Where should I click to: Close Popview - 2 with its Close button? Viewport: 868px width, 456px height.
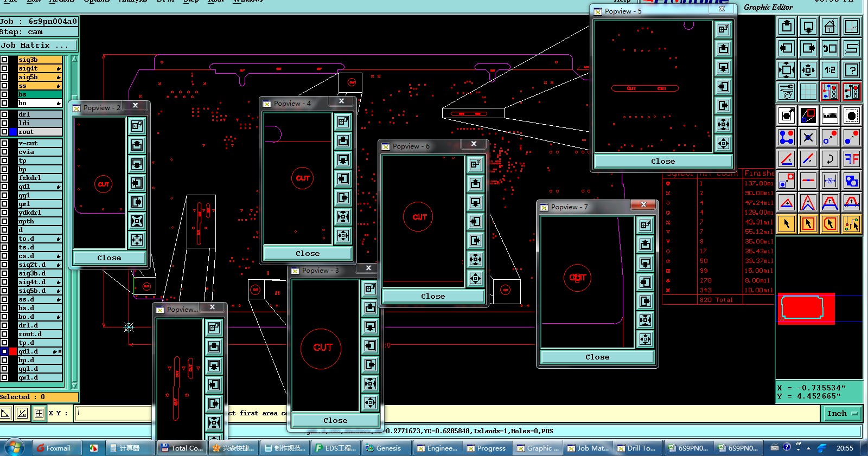(109, 258)
